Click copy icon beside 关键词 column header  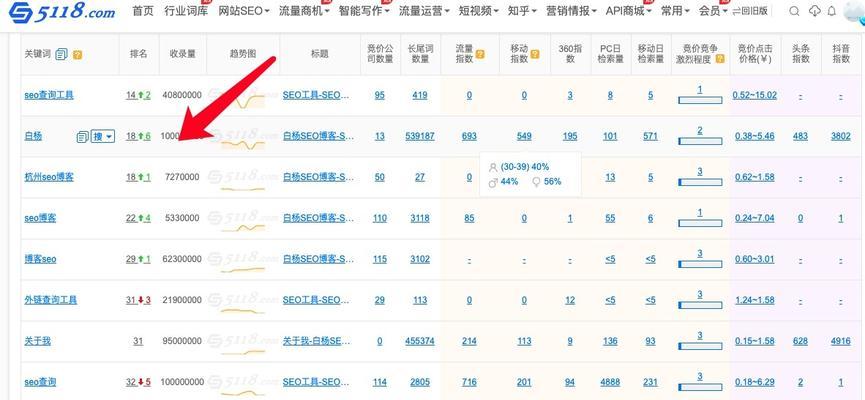click(61, 54)
